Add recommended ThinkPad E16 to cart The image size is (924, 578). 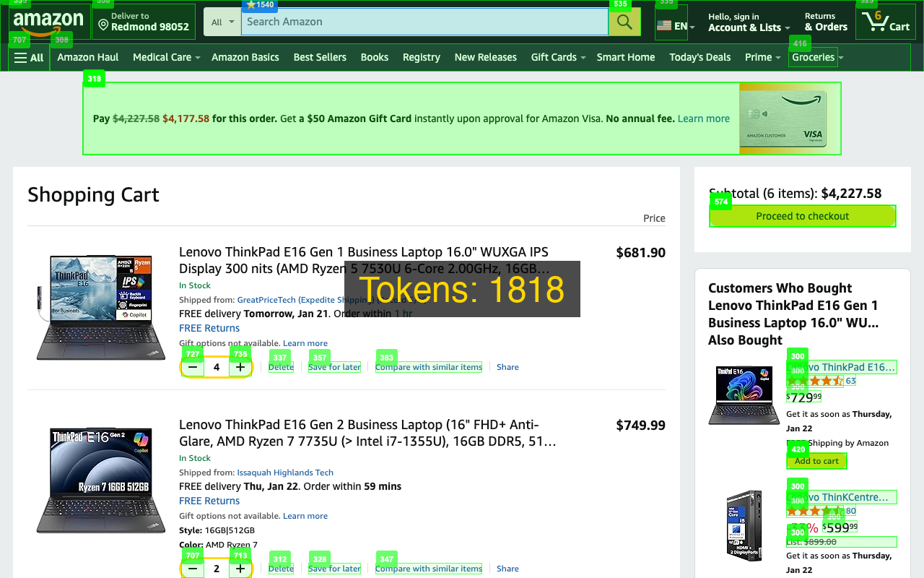pyautogui.click(x=816, y=461)
